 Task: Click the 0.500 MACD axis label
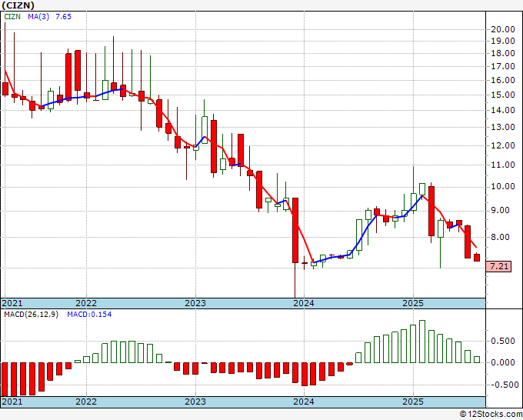pyautogui.click(x=503, y=341)
